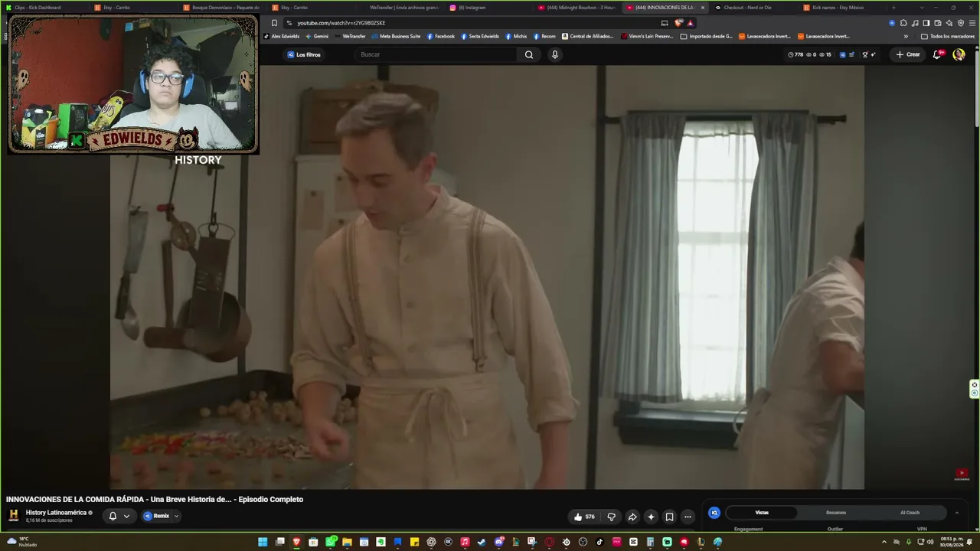This screenshot has height=551, width=980.
Task: Click the video title 'INNOVACIONES DE LA COMIDA RÁPIDA'
Action: pos(155,499)
